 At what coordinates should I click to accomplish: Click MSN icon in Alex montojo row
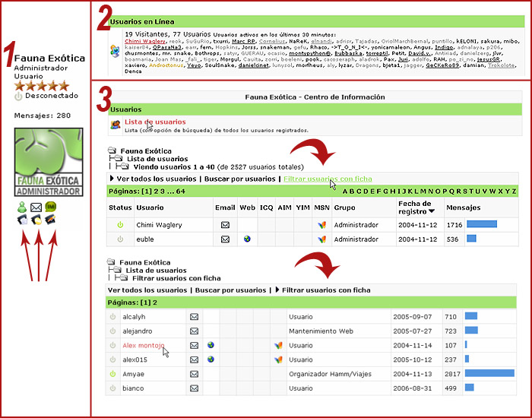(277, 345)
